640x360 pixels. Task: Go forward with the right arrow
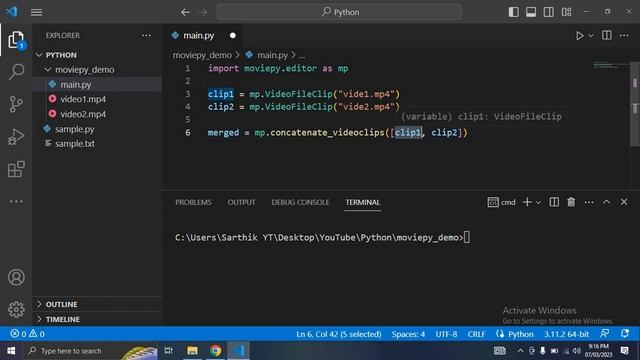[203, 12]
